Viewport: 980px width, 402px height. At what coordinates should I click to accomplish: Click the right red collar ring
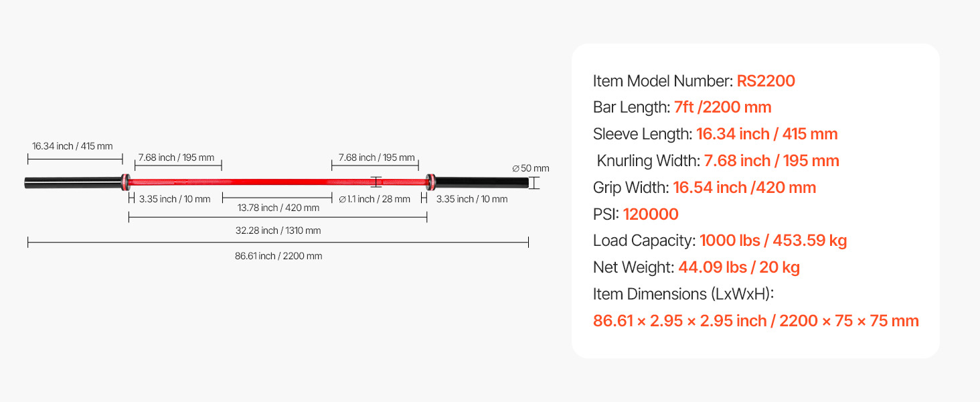click(430, 181)
